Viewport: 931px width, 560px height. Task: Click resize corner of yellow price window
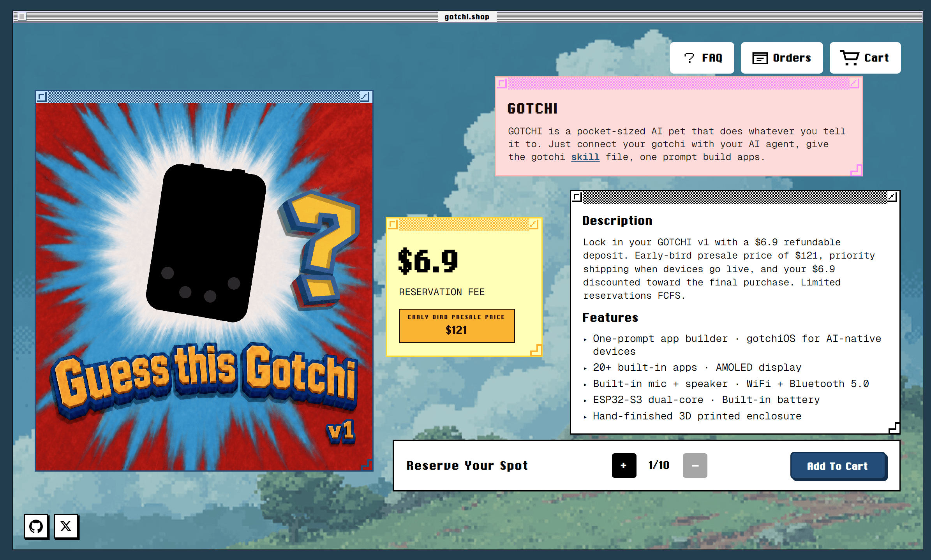tap(536, 350)
